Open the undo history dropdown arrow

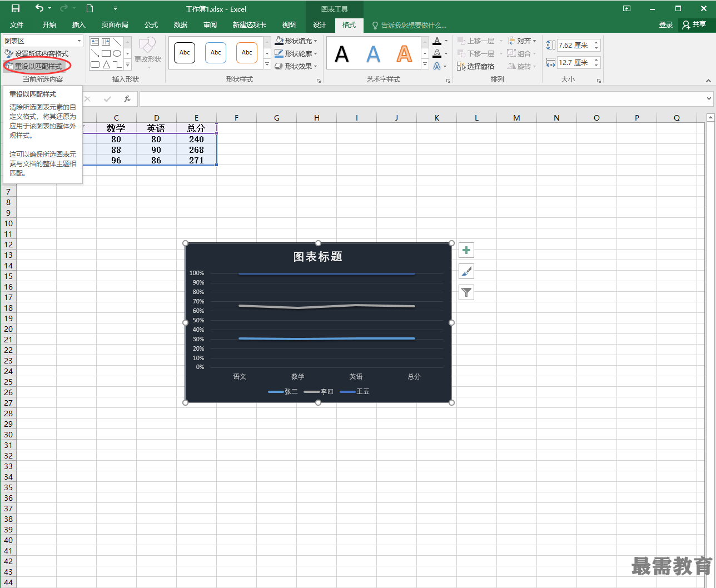click(49, 8)
